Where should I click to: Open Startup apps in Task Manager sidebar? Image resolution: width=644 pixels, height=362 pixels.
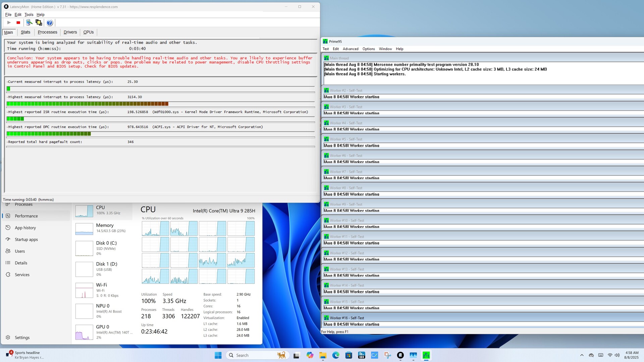click(36, 240)
